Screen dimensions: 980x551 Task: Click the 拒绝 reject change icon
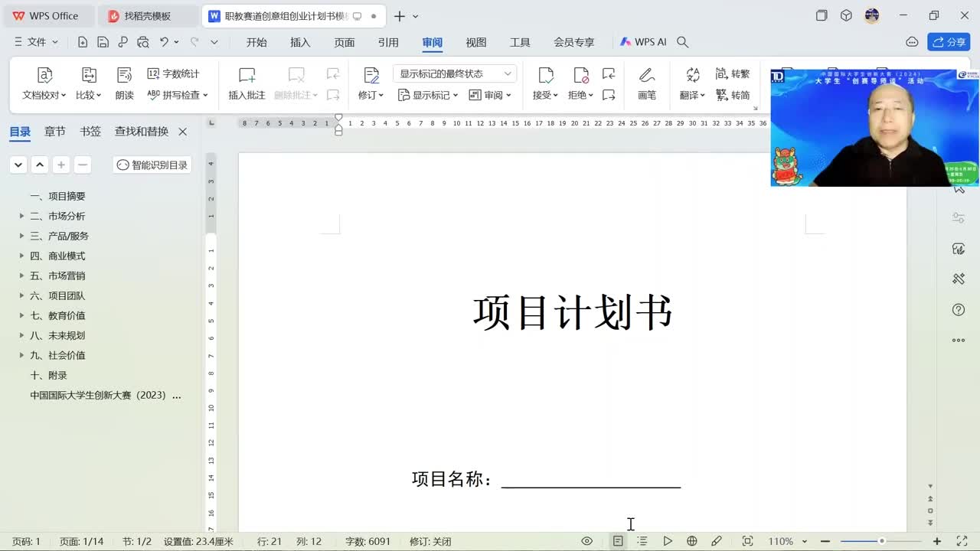pos(580,75)
